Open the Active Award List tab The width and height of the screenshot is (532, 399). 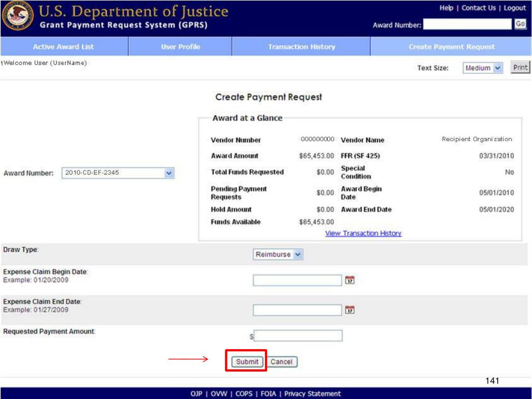(x=63, y=46)
